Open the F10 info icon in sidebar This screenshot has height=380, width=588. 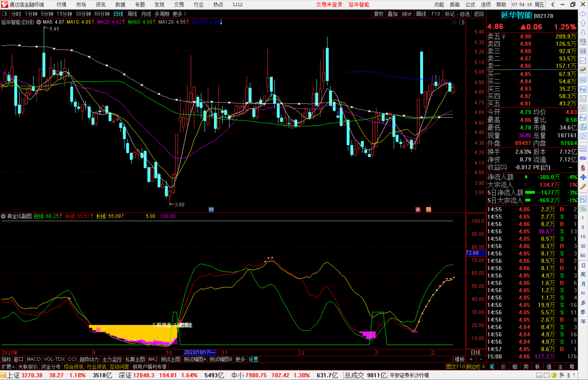point(583,89)
